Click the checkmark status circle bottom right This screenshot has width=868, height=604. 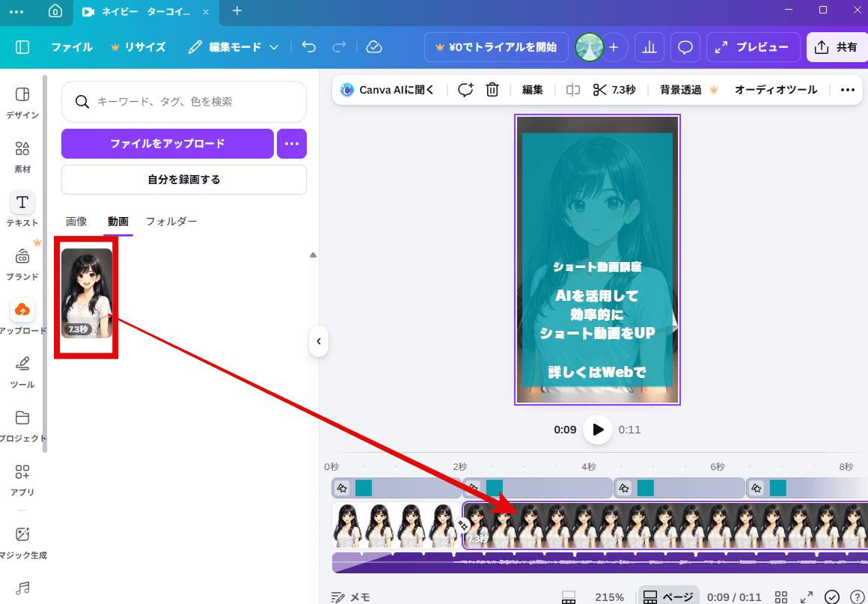[x=832, y=596]
